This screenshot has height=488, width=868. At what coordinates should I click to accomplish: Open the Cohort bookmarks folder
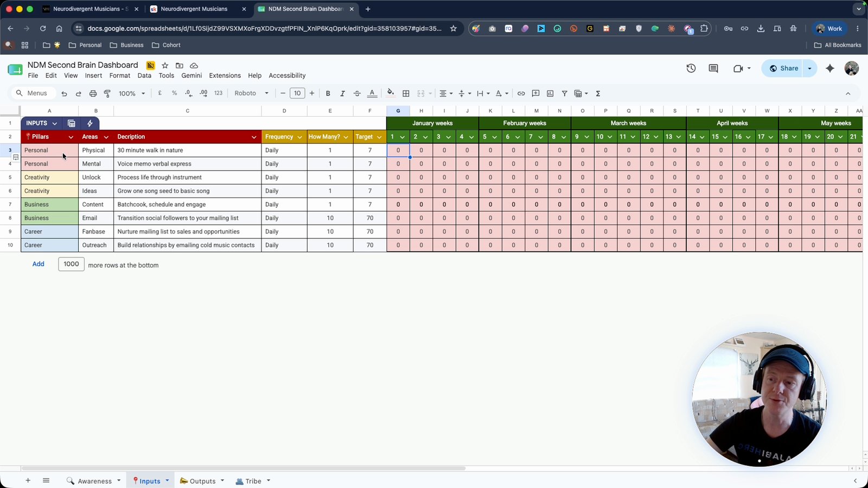coord(166,45)
